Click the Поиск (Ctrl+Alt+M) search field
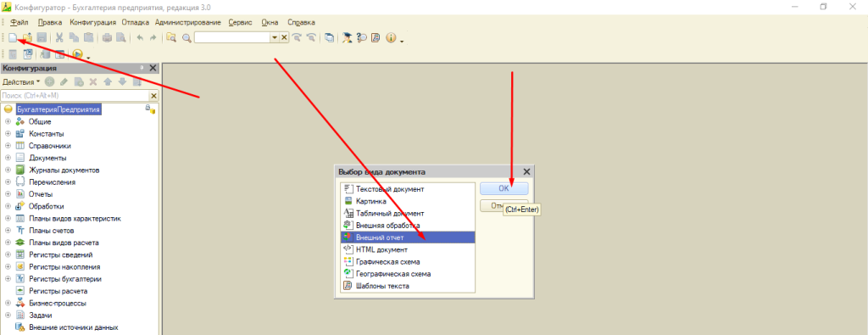Viewport: 868px width, 335px height. pyautogui.click(x=75, y=96)
